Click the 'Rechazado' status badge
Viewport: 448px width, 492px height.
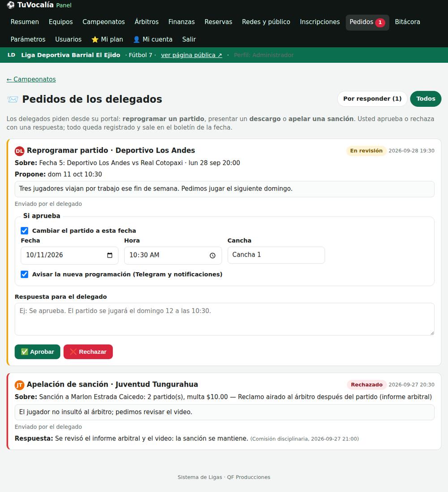coord(367,385)
